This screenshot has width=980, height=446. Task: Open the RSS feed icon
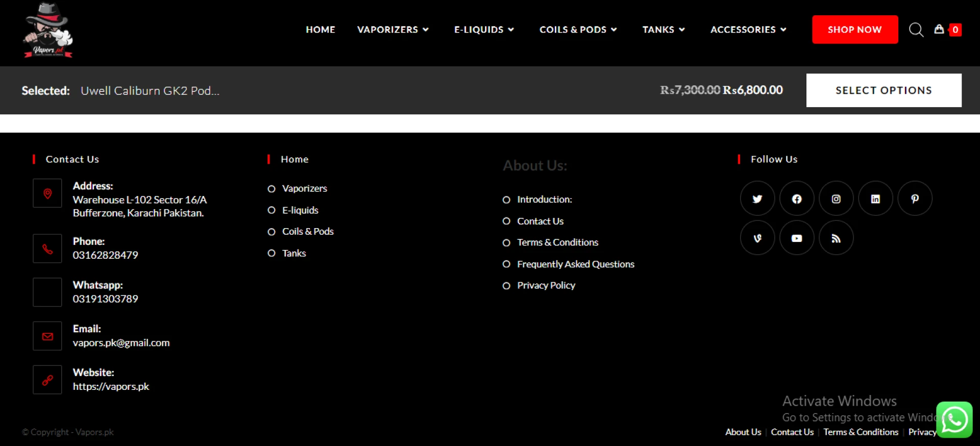pyautogui.click(x=836, y=238)
